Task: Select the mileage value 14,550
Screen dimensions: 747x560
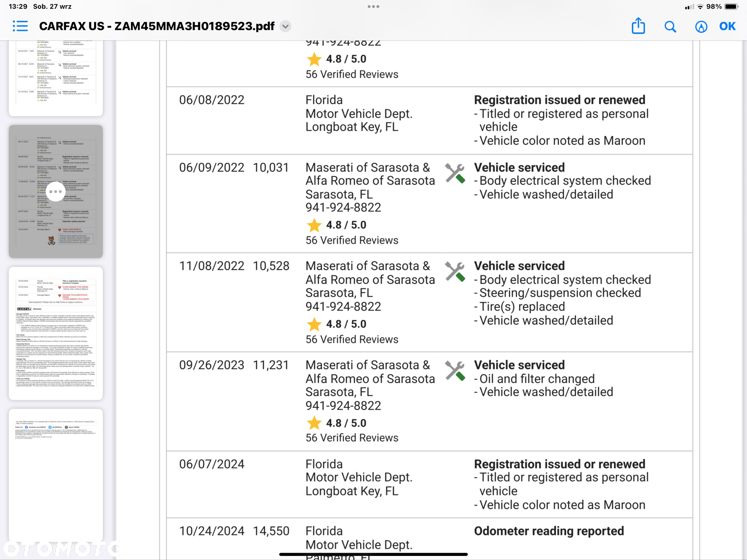Action: [271, 531]
